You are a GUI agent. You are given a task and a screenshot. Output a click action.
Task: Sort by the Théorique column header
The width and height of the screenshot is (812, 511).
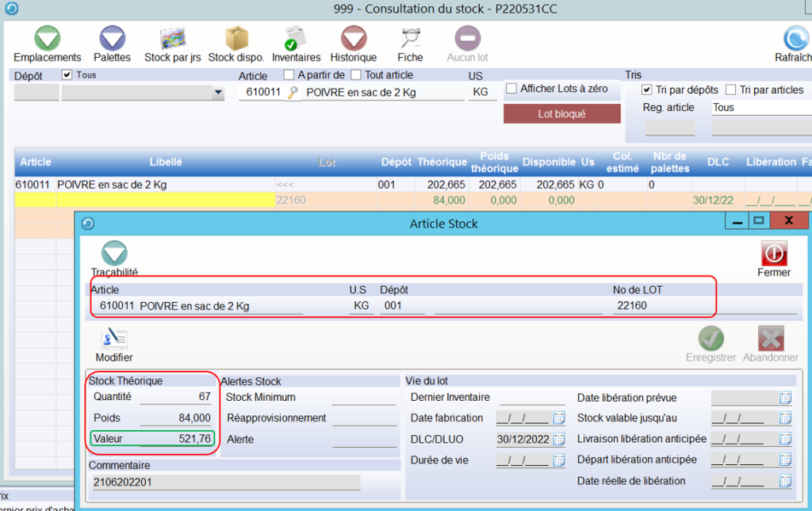coord(442,162)
